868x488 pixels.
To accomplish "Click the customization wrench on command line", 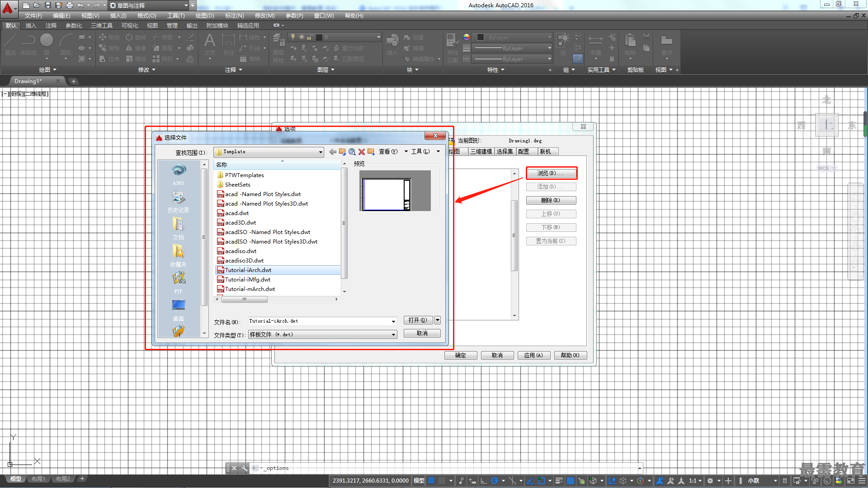I will (244, 468).
